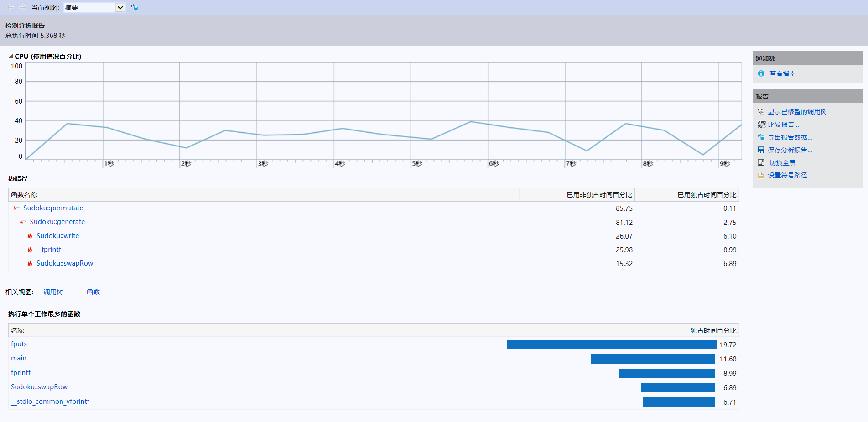Click the export icon beside view dropdown
Viewport: 868px width, 422px height.
(135, 7)
